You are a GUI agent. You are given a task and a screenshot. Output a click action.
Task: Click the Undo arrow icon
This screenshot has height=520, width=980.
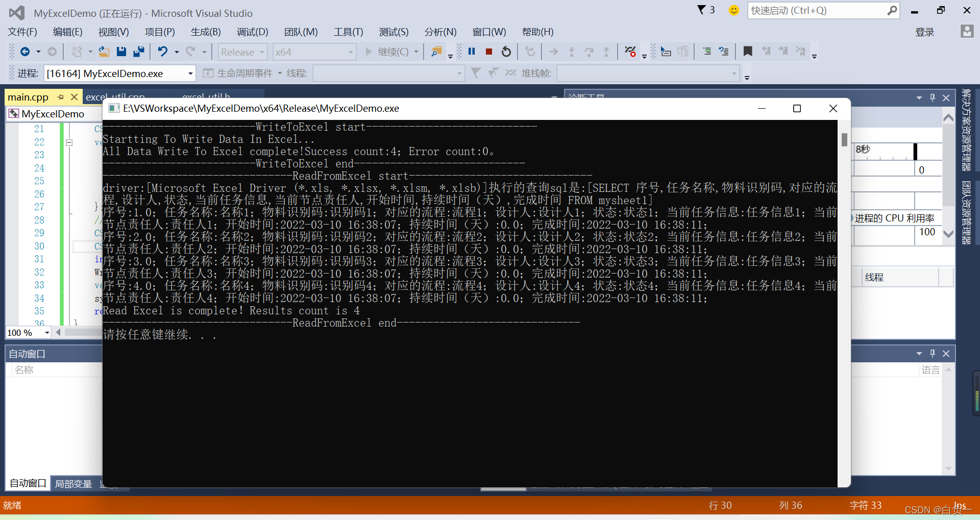[x=162, y=52]
